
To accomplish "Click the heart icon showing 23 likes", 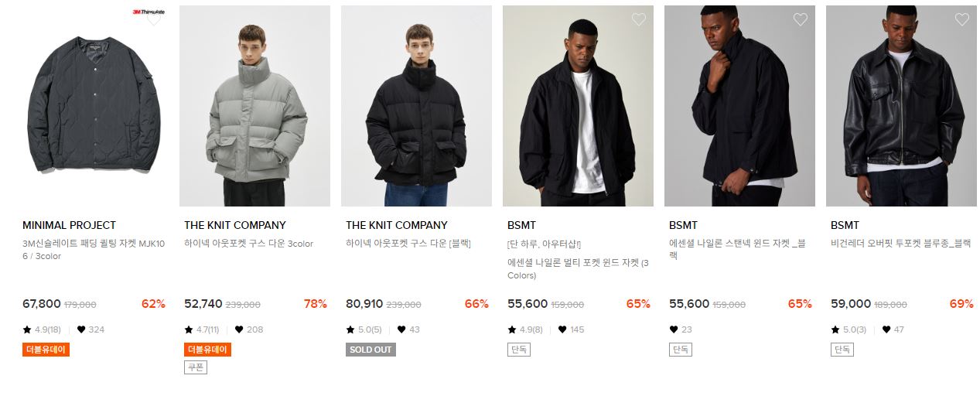I will [x=674, y=329].
